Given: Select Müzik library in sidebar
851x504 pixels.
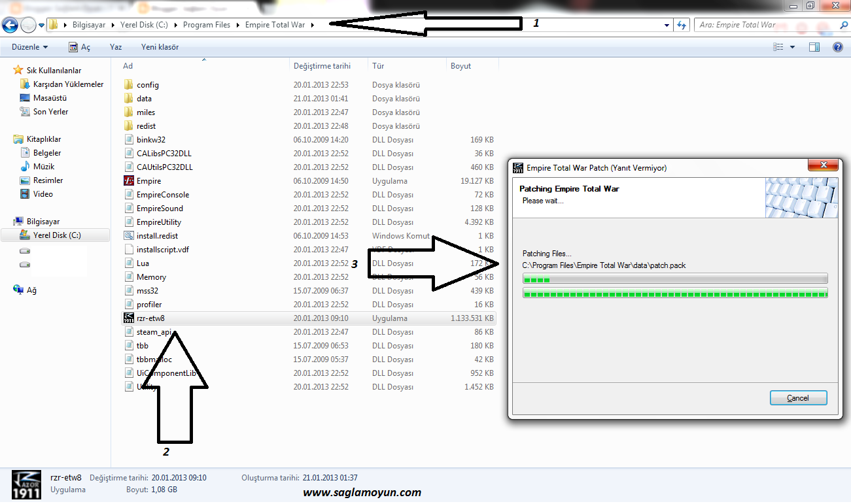Looking at the screenshot, I should [x=44, y=166].
